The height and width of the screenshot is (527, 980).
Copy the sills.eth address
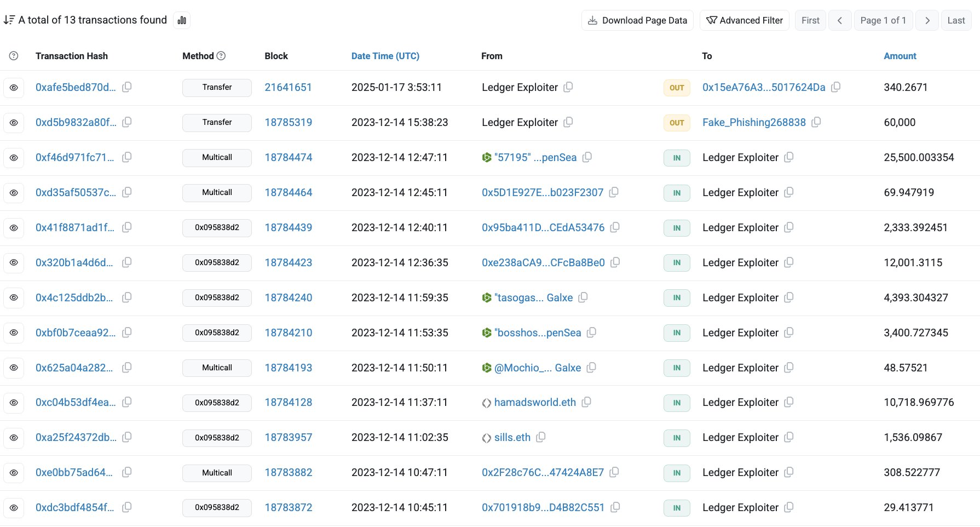(x=541, y=437)
